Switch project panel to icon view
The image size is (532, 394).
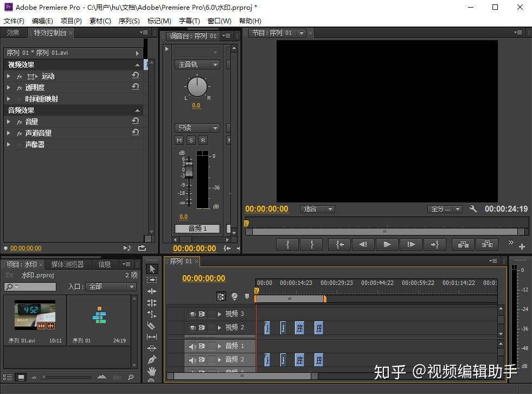(21, 377)
